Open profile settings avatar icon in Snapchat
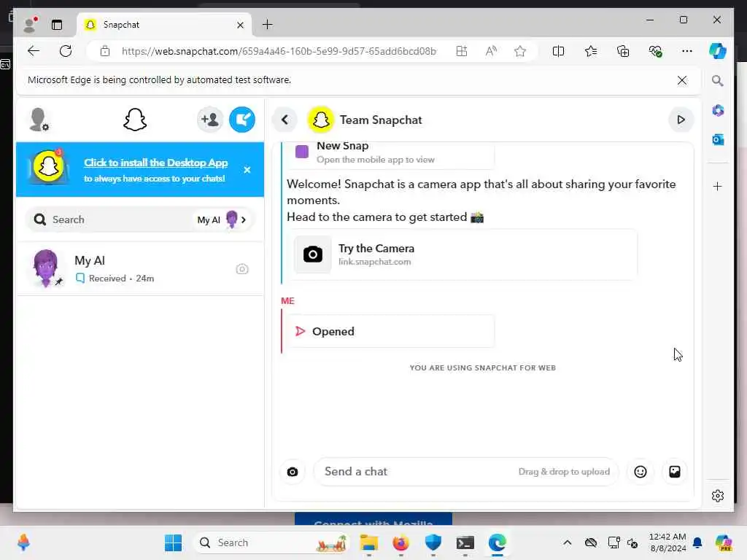 39,120
